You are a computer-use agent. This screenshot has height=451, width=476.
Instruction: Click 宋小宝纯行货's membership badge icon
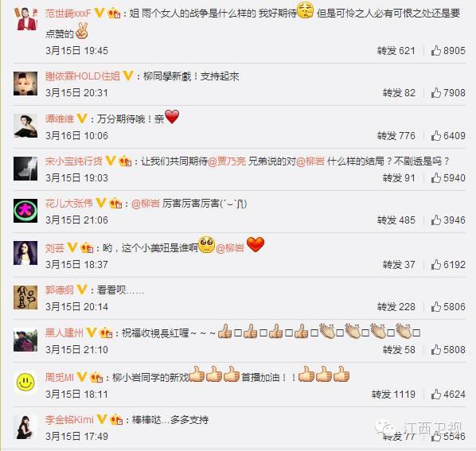pyautogui.click(x=125, y=161)
